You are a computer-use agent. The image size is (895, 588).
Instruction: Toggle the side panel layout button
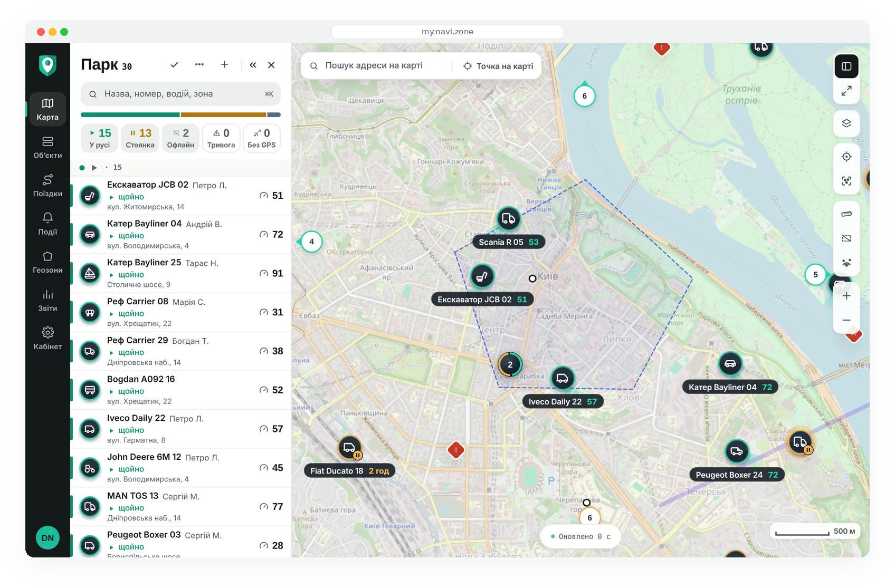point(846,66)
